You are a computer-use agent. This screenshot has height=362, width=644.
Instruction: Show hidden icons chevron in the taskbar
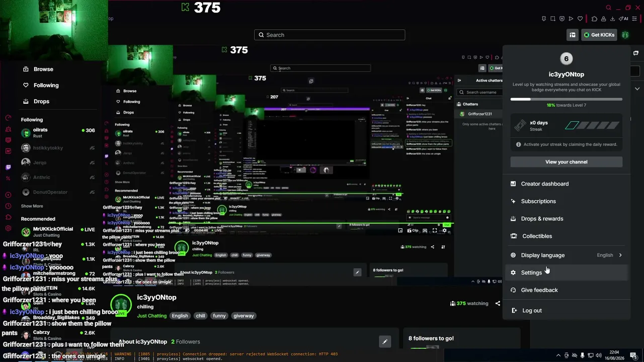coord(558,355)
